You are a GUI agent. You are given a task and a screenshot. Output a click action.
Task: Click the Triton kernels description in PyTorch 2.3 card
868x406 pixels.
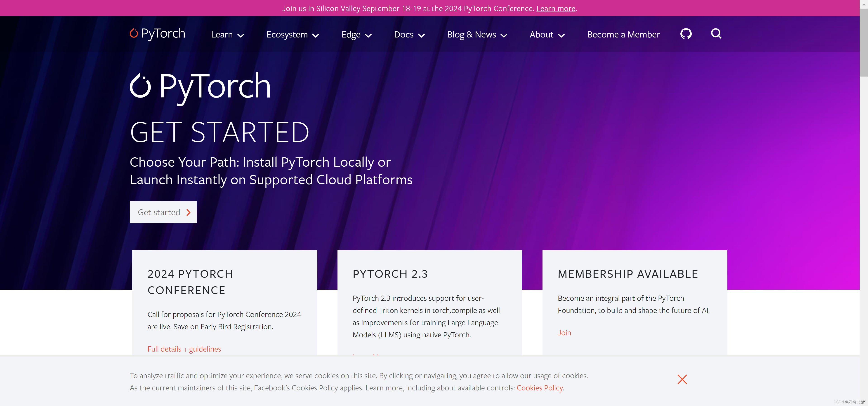point(426,316)
